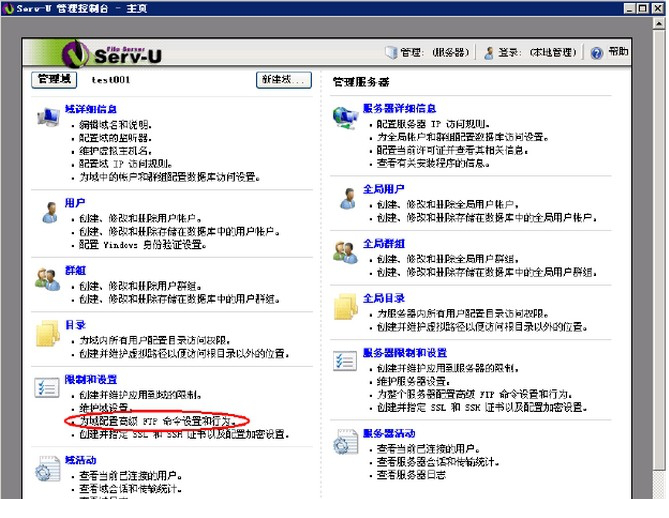Open the 服务器详细信息 link
The height and width of the screenshot is (518, 669).
pos(399,108)
